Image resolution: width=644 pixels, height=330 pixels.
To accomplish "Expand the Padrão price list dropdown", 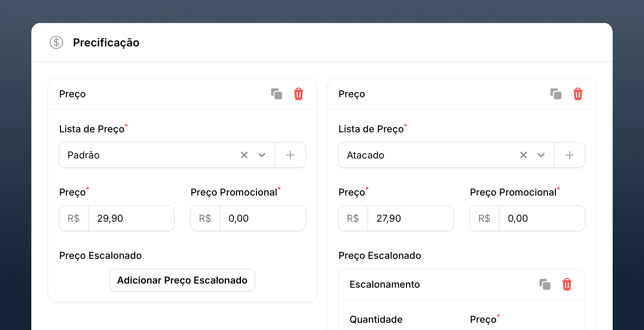I will coord(262,155).
